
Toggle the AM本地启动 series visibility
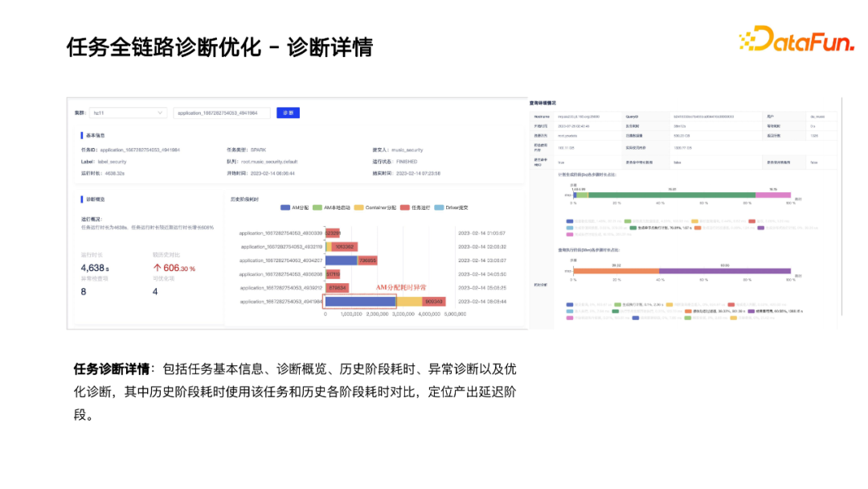coord(317,207)
